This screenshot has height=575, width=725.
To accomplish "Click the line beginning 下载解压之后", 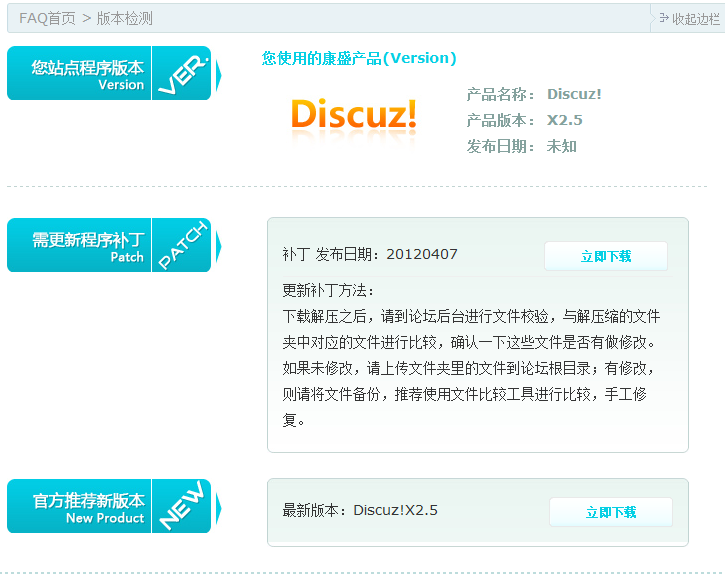I will point(471,317).
